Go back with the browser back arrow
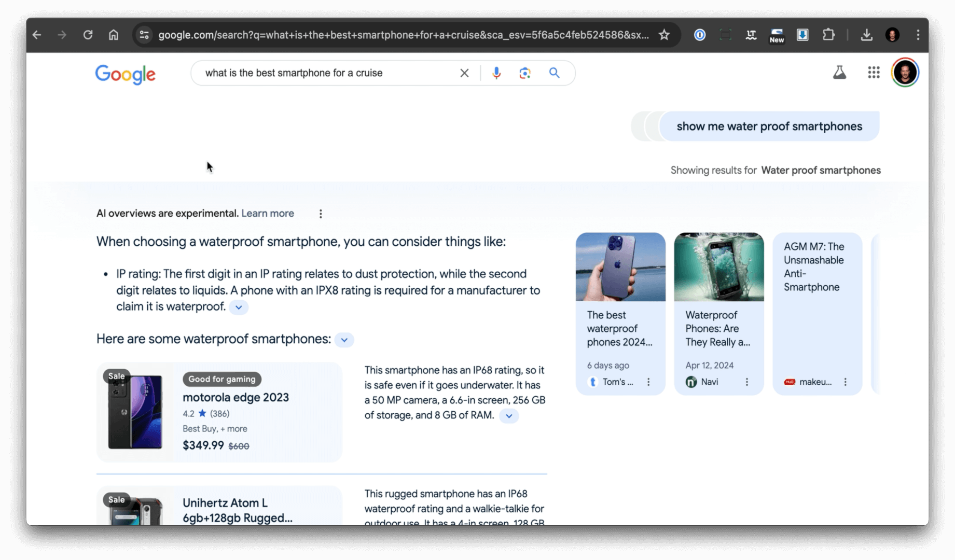 pos(37,35)
